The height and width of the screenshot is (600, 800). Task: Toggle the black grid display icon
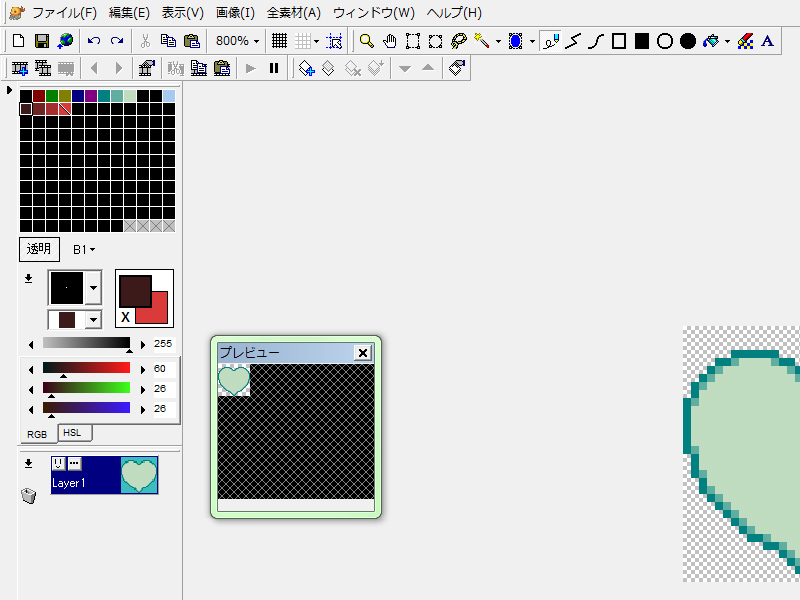coord(279,41)
